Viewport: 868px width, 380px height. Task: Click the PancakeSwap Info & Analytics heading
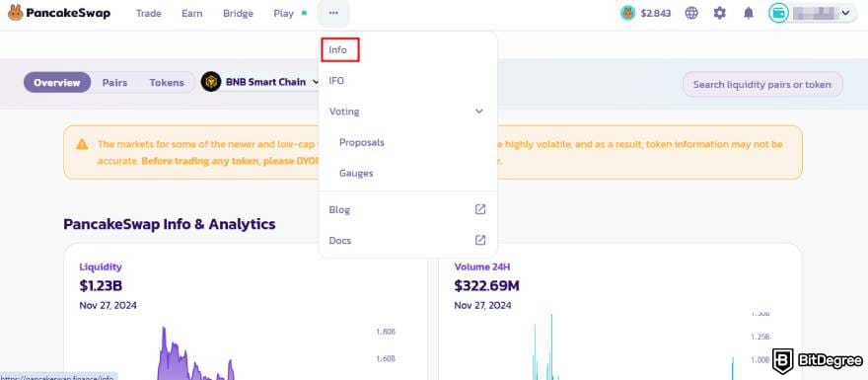(170, 224)
